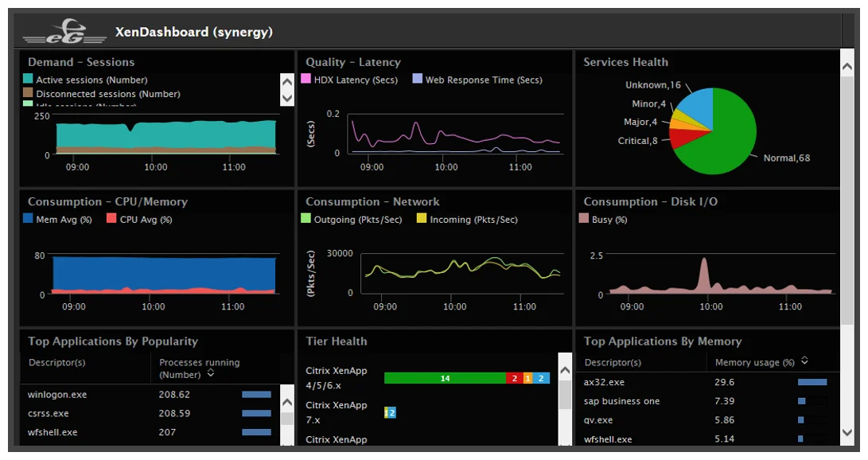Click XenDashboard (synergy) header title
Viewport: 868px width, 460px height.
[x=194, y=32]
